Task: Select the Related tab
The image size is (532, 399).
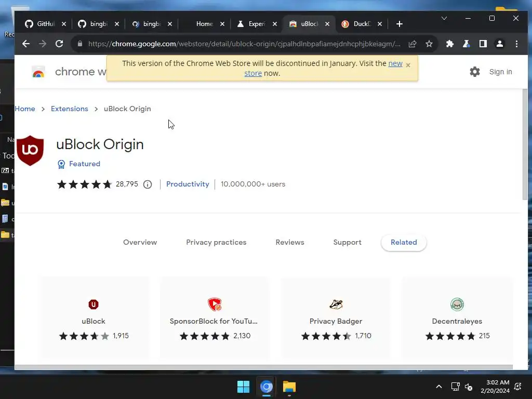Action: click(404, 242)
